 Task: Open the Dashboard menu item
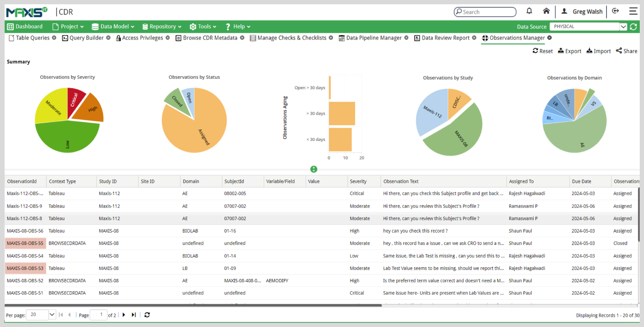pos(25,26)
